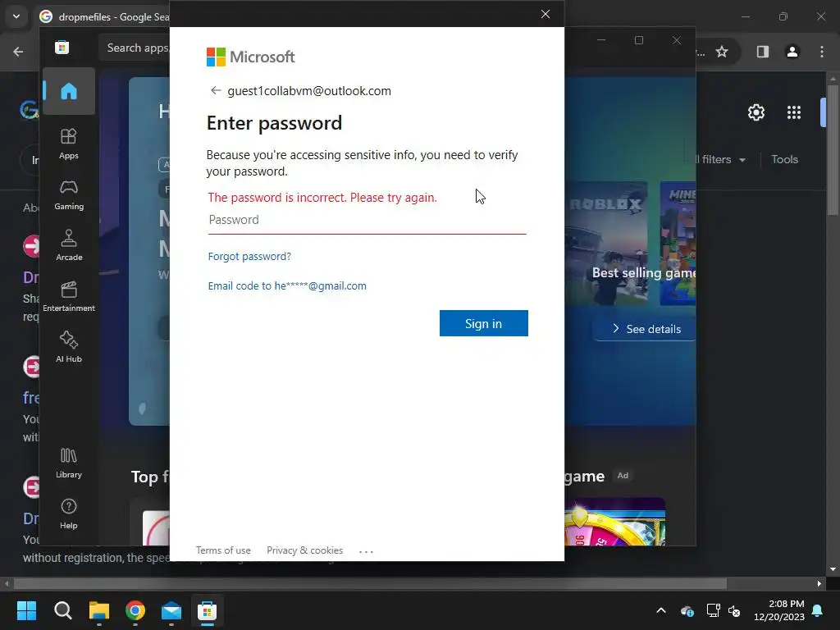Open the clock showing 2:08 PM

tap(779, 610)
